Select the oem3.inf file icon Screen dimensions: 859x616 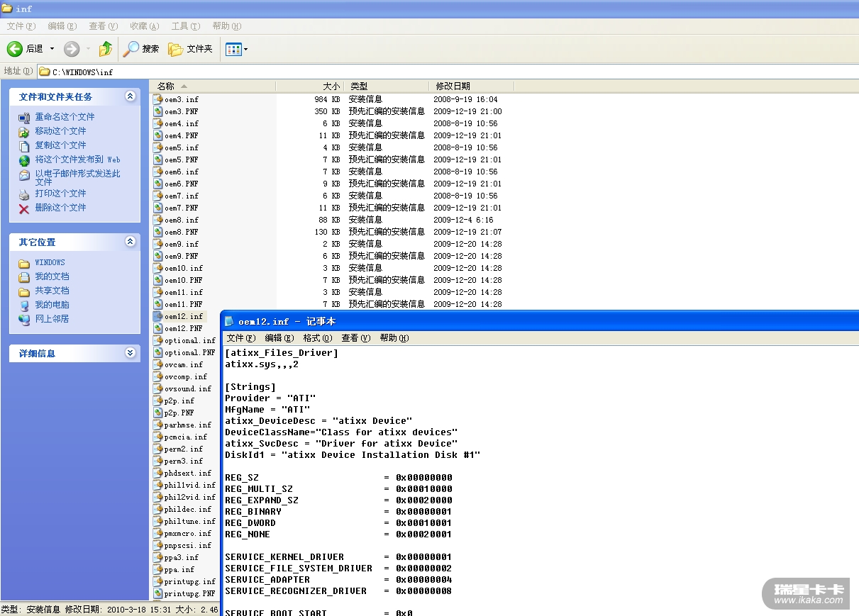[x=158, y=100]
